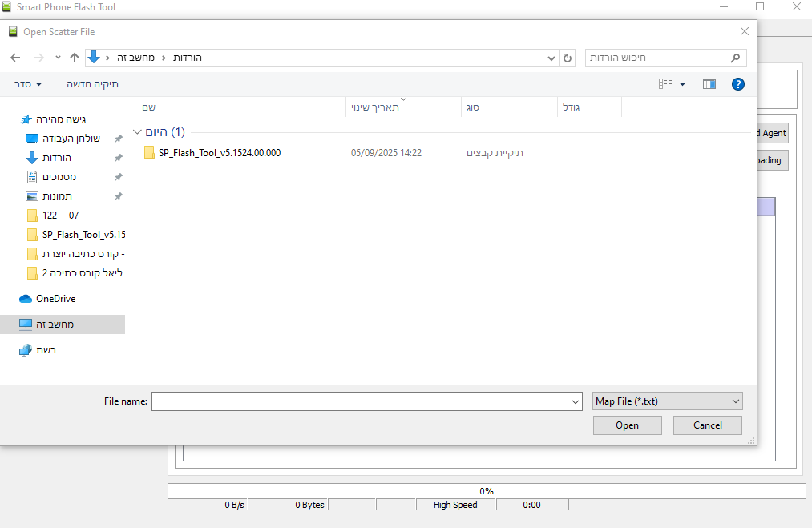Image resolution: width=812 pixels, height=528 pixels.
Task: Click High Speed in the Flash Tool status bar
Action: point(455,505)
